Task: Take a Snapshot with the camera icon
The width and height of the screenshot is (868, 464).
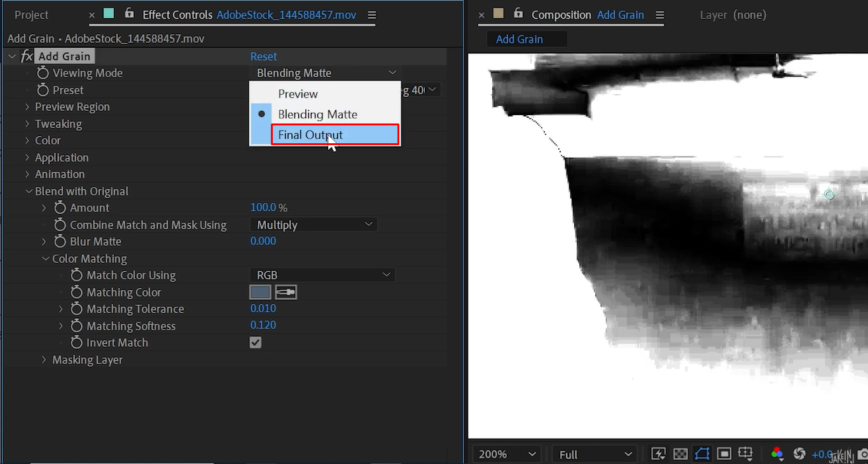Action: (862, 453)
